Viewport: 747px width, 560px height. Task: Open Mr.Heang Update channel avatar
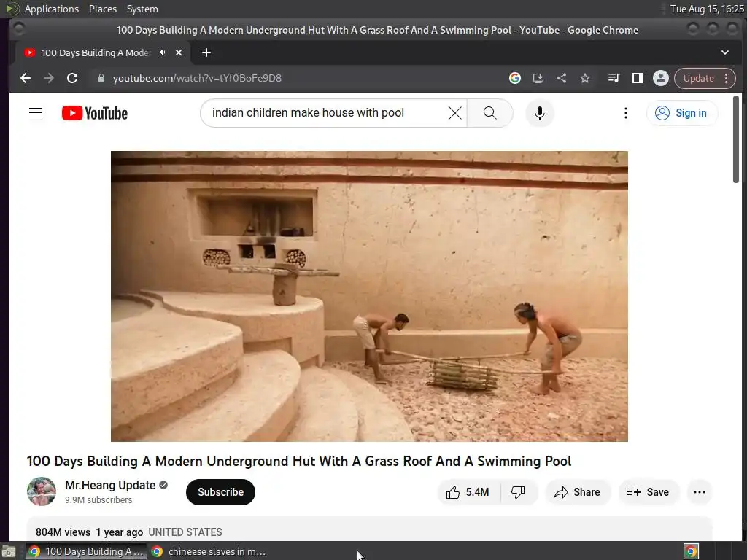click(42, 491)
